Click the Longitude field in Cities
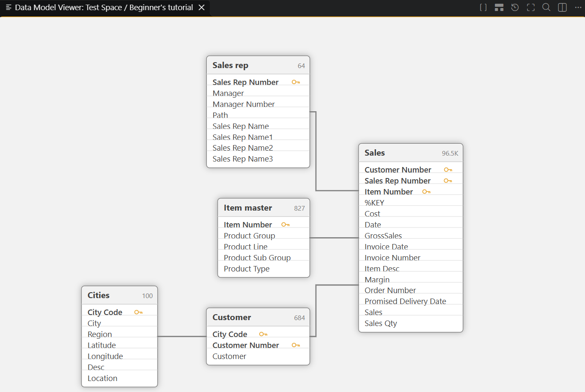This screenshot has height=392, width=585. tap(119, 356)
